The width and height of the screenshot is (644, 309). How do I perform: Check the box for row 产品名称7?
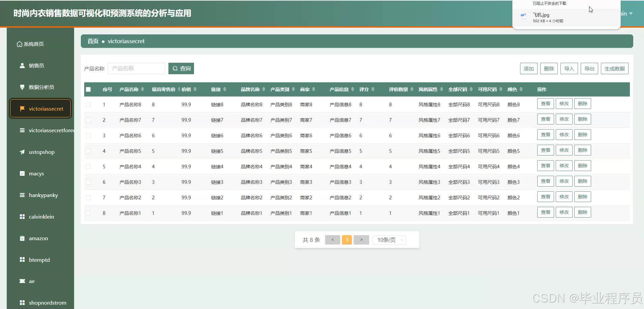tap(88, 120)
